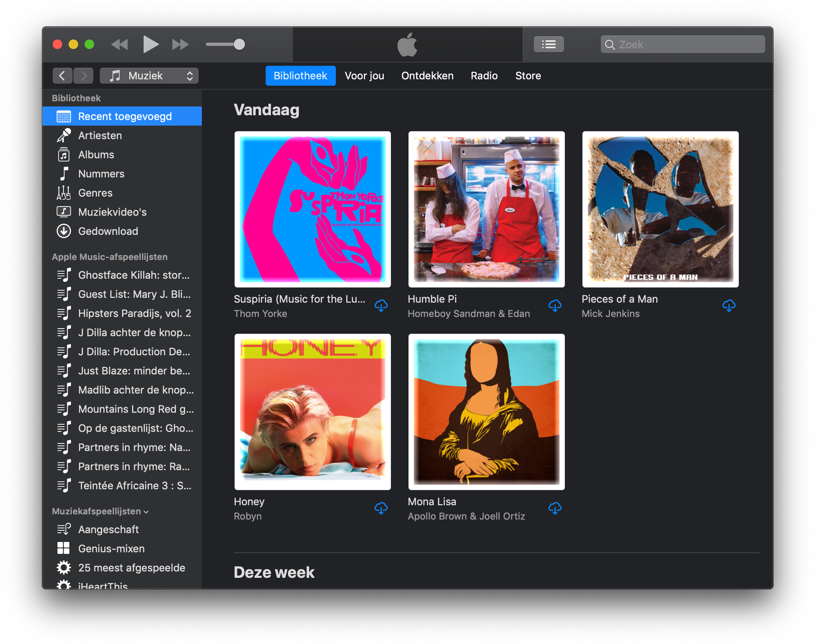The height and width of the screenshot is (644, 815).
Task: Download the Suspiria album from cloud
Action: [381, 306]
